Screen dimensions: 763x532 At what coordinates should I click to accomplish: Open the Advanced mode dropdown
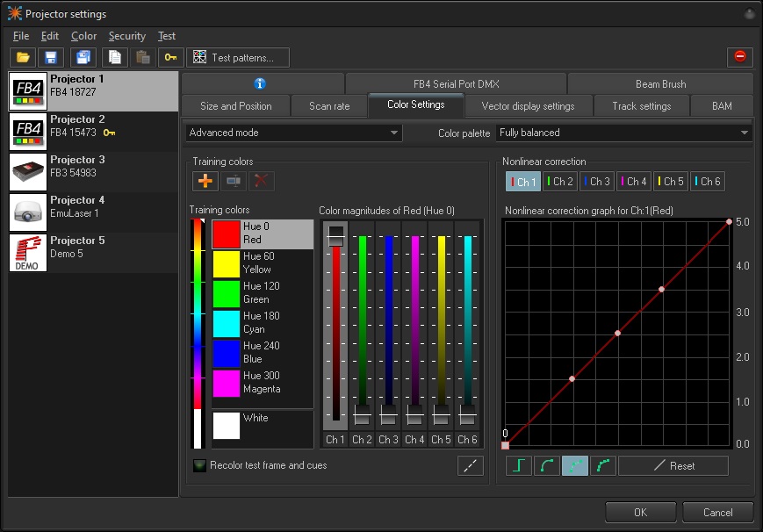[293, 133]
